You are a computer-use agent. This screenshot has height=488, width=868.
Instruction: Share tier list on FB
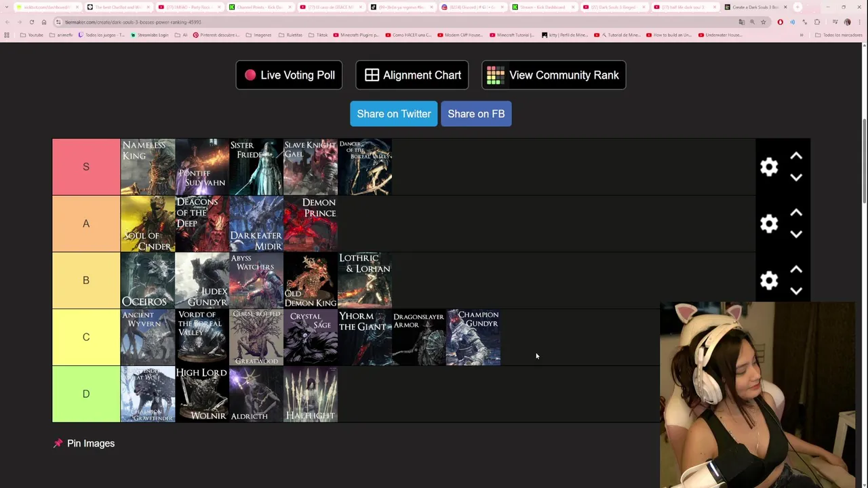tap(476, 114)
